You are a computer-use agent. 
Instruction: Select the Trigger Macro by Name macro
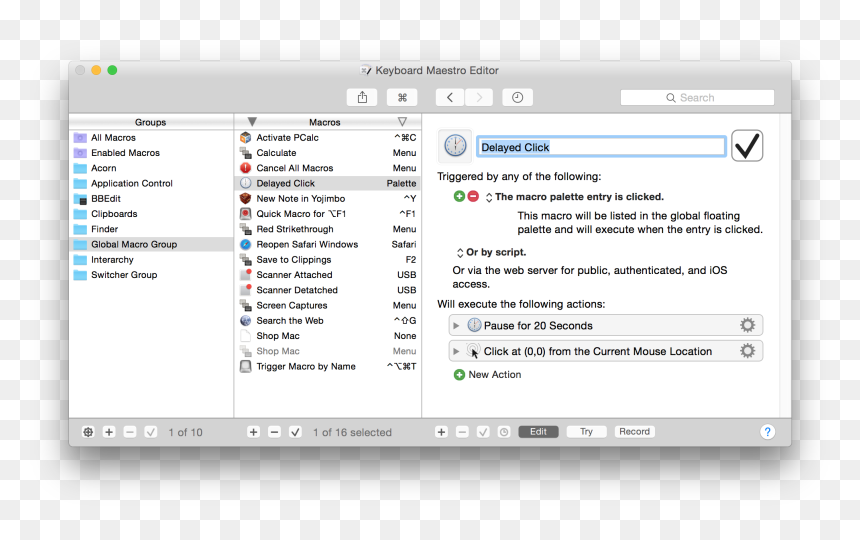tap(328, 366)
